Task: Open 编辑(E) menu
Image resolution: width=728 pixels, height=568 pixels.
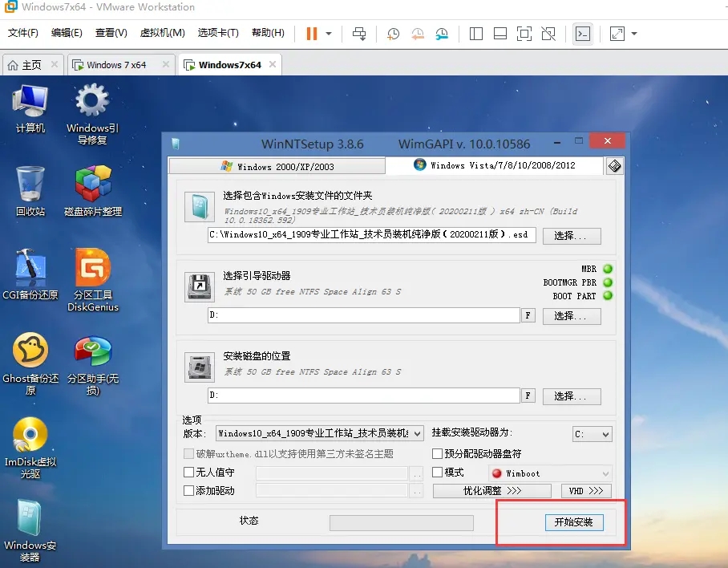Action: click(x=67, y=33)
